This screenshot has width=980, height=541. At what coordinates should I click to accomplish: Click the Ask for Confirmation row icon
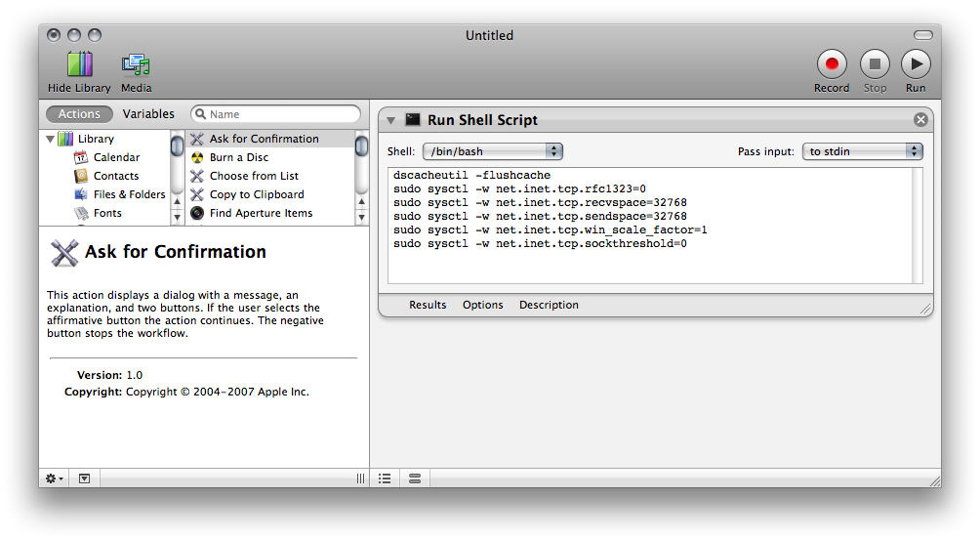point(197,139)
